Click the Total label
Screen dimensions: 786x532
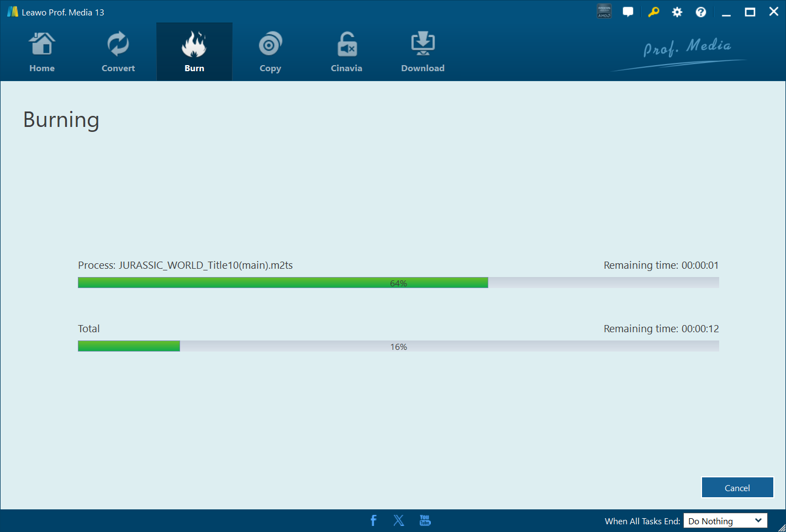click(x=89, y=329)
